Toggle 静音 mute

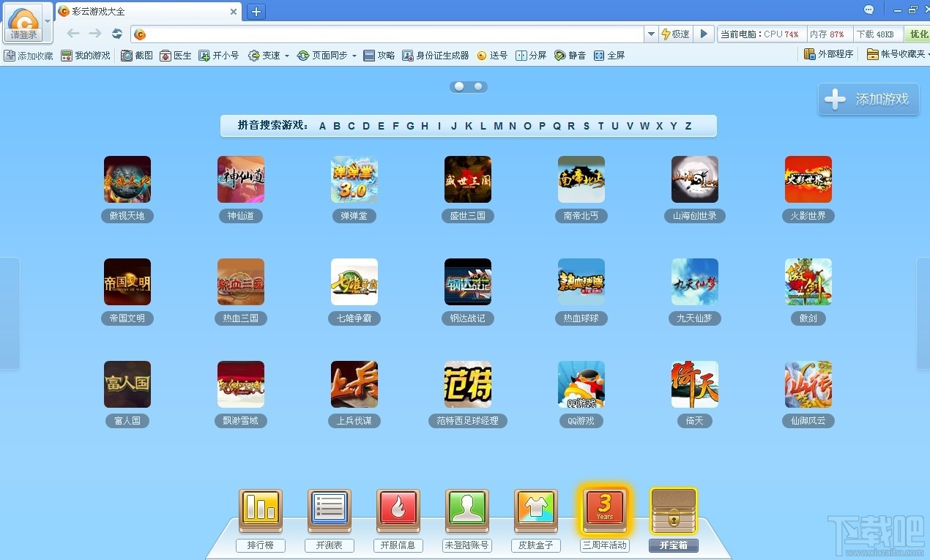click(570, 56)
